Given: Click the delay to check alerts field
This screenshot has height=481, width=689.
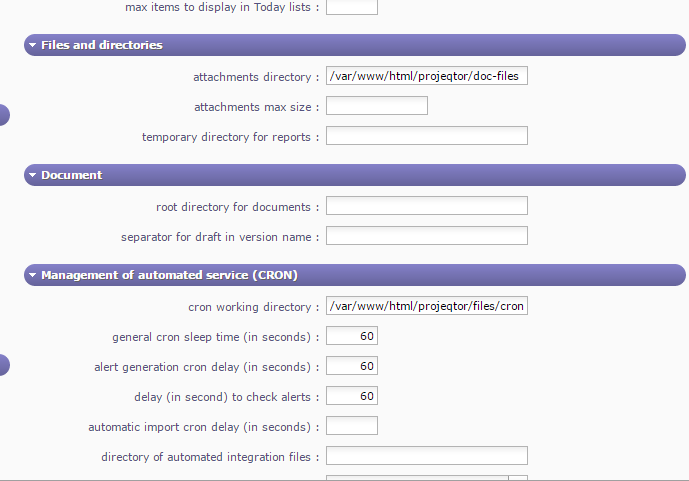Looking at the screenshot, I should (352, 396).
